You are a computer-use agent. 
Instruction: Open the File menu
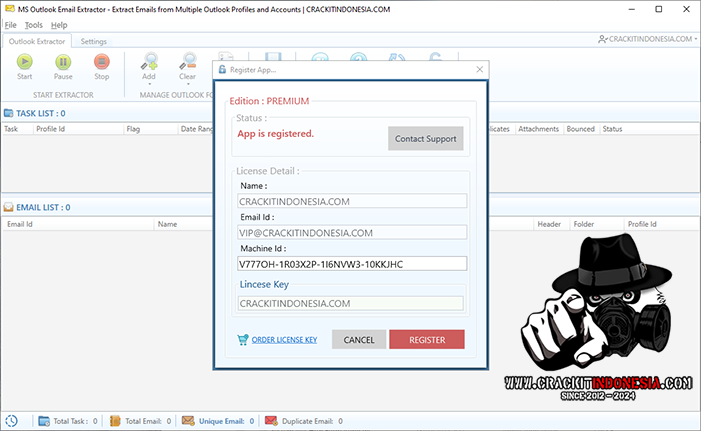pyautogui.click(x=11, y=24)
